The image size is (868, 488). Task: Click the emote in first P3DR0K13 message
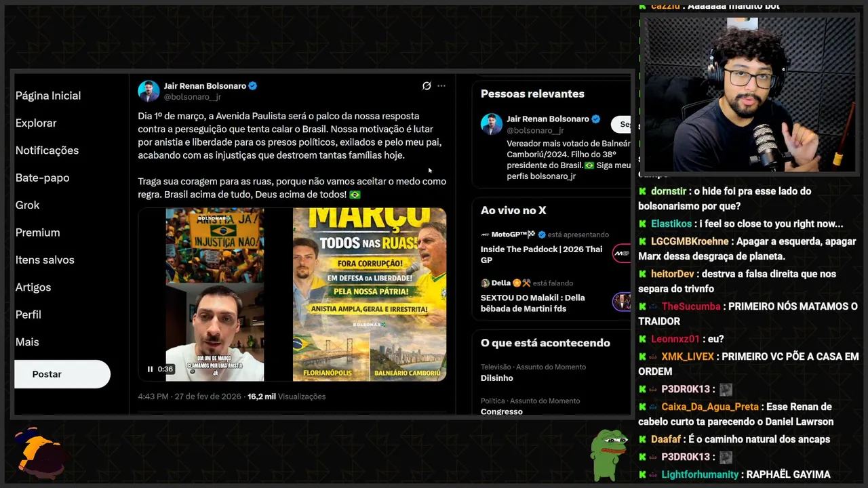point(726,390)
